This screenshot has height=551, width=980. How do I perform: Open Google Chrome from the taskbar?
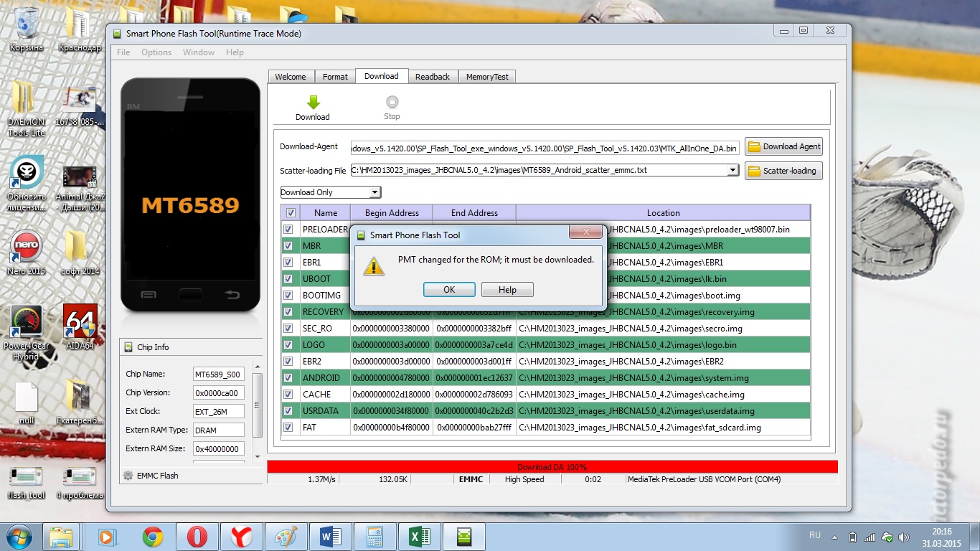pos(152,537)
